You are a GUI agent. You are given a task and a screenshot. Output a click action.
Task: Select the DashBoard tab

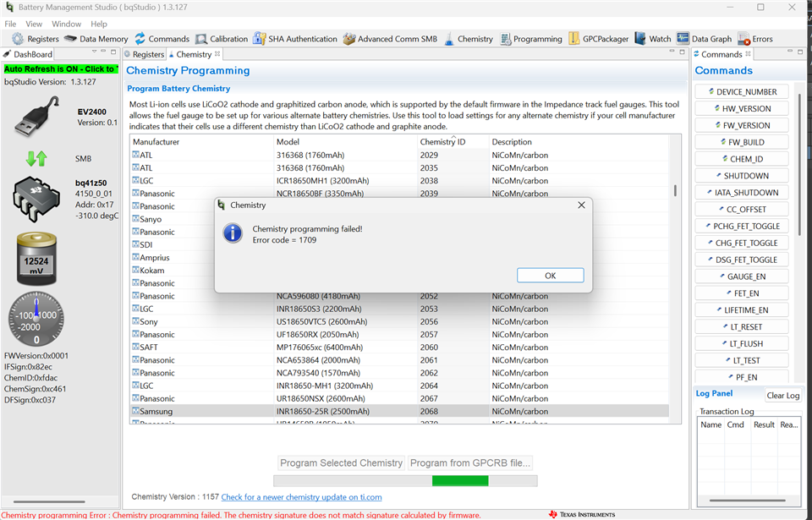pos(28,54)
